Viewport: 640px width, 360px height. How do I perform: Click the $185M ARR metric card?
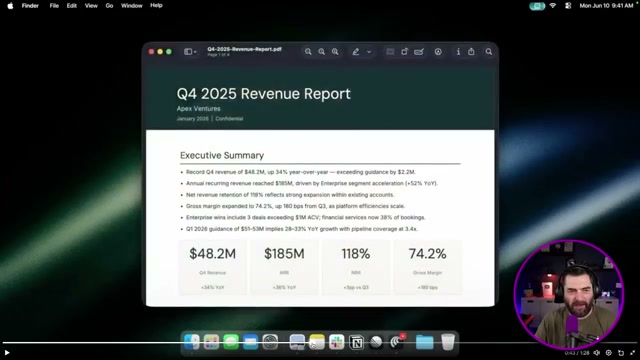284,267
